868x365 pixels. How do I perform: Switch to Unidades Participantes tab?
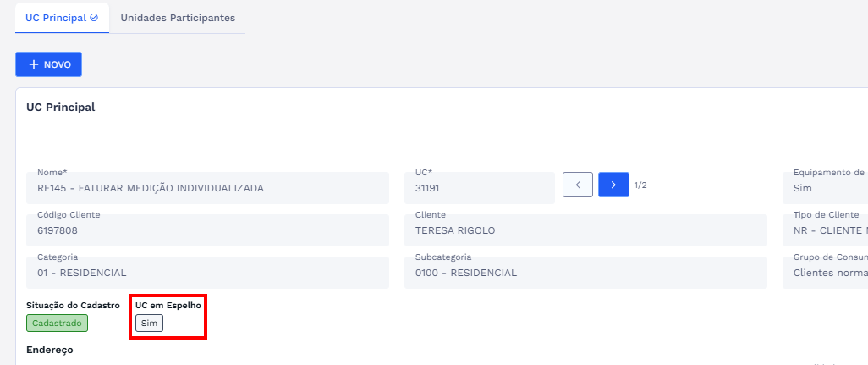tap(178, 18)
